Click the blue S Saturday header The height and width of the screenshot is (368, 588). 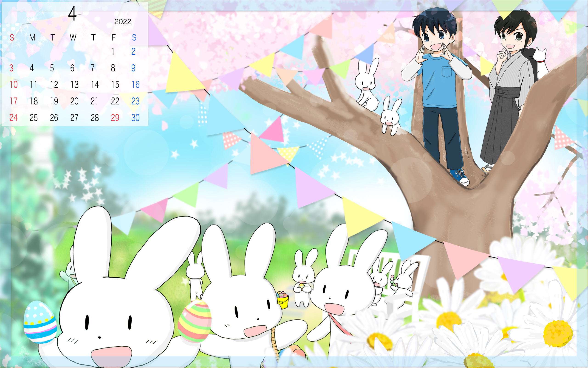[x=134, y=37]
